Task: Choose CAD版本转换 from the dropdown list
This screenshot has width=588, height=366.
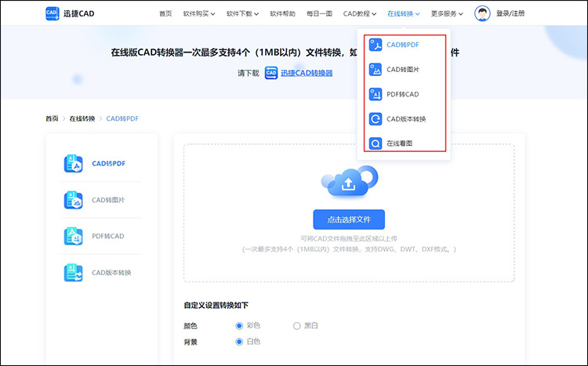Action: click(x=405, y=119)
